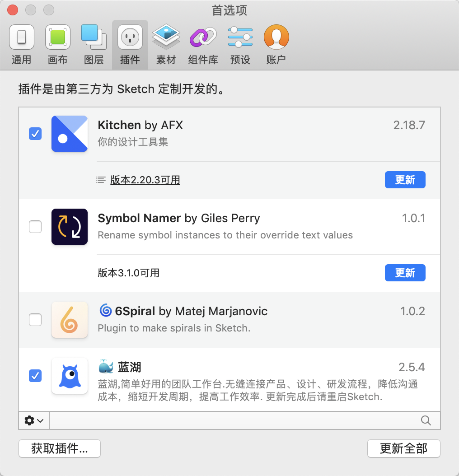The width and height of the screenshot is (459, 476).
Task: Click the Kitchen version number 2.18.7
Action: point(409,125)
